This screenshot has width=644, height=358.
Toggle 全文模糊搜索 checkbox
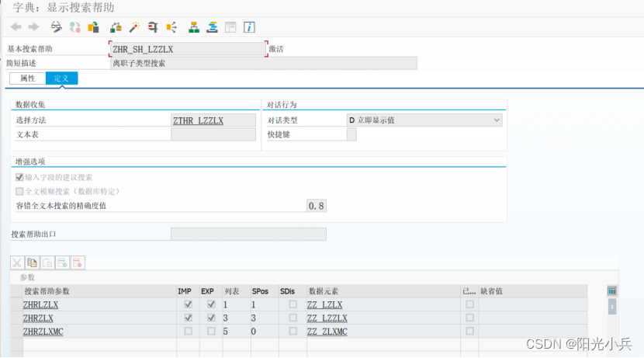(19, 191)
